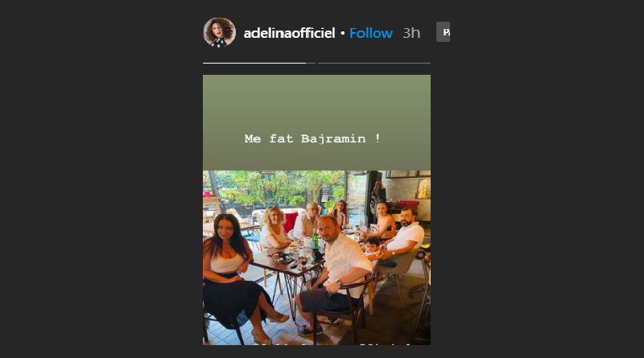This screenshot has width=644, height=358.
Task: Click the framed picture on restaurant wall
Action: 422,188
